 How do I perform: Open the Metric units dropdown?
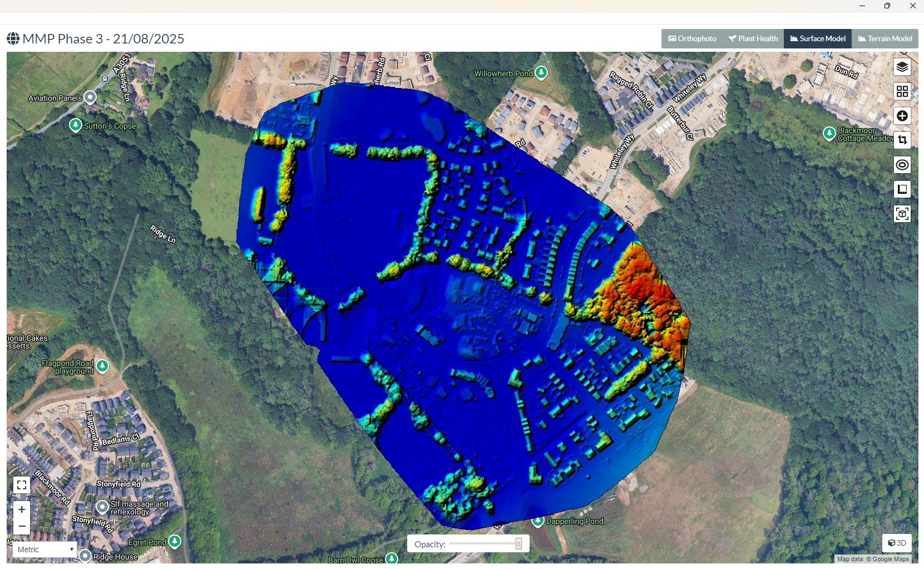tap(45, 550)
